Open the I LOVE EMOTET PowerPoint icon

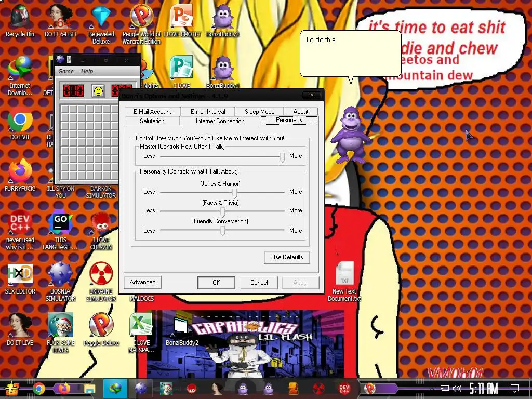[182, 21]
